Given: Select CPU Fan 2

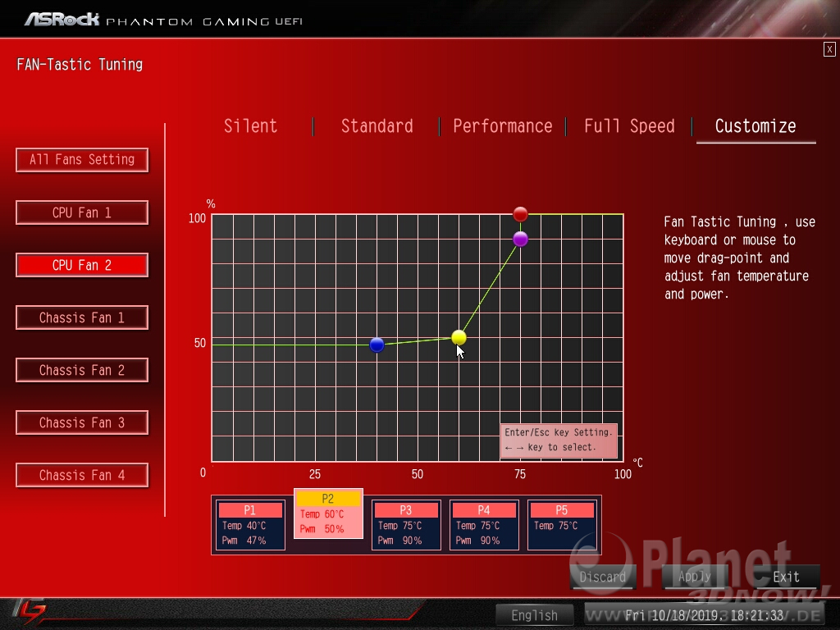Looking at the screenshot, I should pos(82,265).
